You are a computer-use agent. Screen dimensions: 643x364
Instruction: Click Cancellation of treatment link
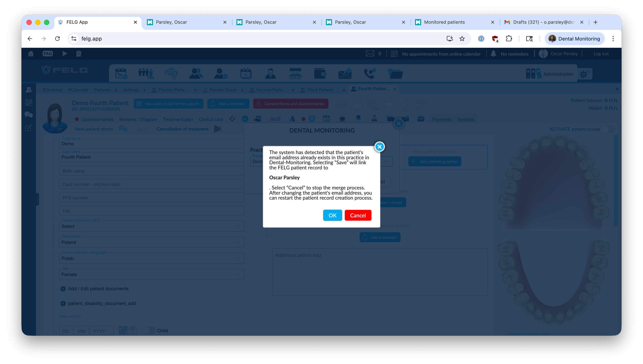[x=183, y=129]
